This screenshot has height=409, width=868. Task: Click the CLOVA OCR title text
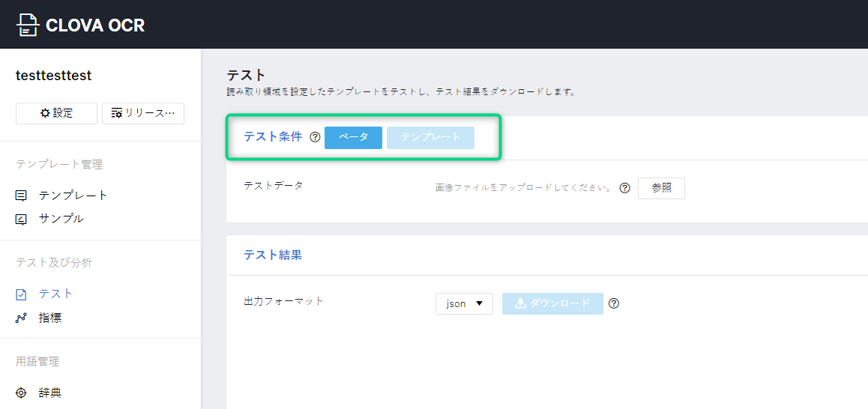click(x=95, y=25)
